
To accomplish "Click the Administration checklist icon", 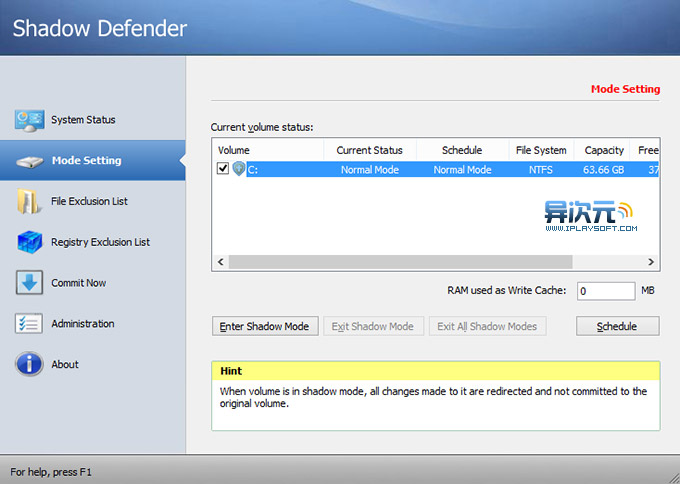I will pos(29,324).
